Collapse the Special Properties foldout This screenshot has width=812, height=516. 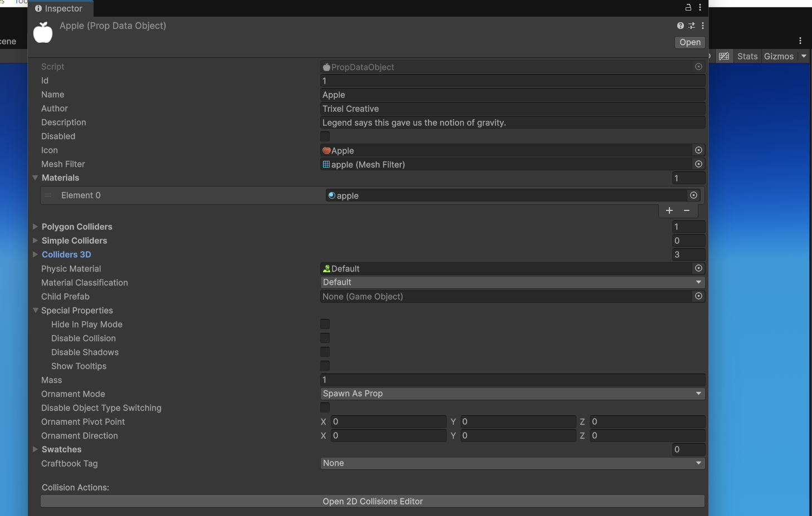(35, 310)
